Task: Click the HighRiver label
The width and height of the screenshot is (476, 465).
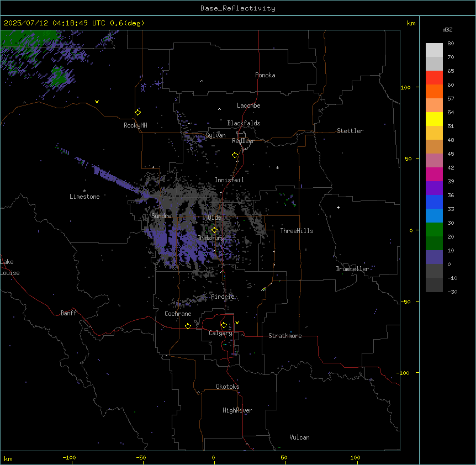Action: click(x=237, y=410)
